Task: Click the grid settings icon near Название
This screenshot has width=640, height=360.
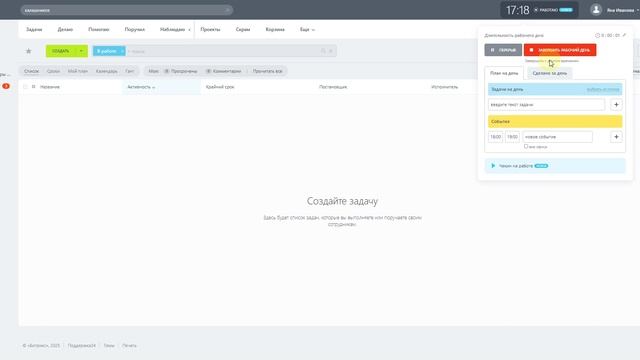Action: point(33,87)
